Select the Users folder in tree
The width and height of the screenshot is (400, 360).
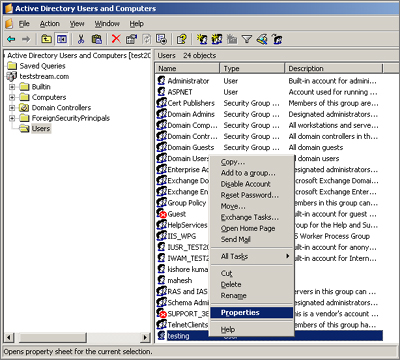41,129
